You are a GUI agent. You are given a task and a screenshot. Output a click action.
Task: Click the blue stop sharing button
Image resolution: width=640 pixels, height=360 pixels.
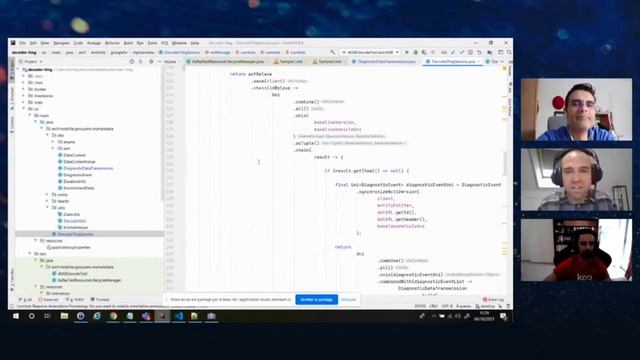316,300
